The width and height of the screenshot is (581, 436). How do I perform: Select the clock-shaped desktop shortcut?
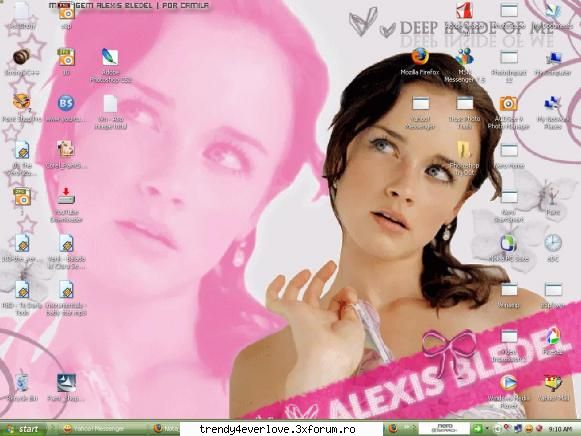553,243
